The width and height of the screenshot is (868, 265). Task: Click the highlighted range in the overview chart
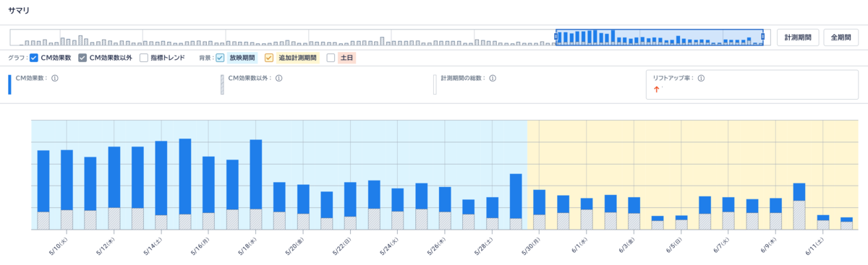coord(660,38)
